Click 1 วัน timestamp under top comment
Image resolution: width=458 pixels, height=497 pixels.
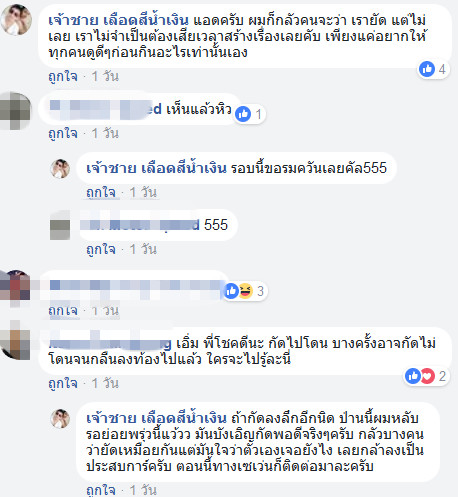pos(105,76)
